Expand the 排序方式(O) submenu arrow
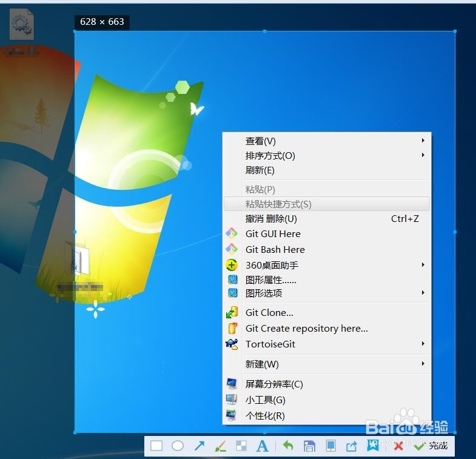Image resolution: width=476 pixels, height=459 pixels. click(423, 155)
